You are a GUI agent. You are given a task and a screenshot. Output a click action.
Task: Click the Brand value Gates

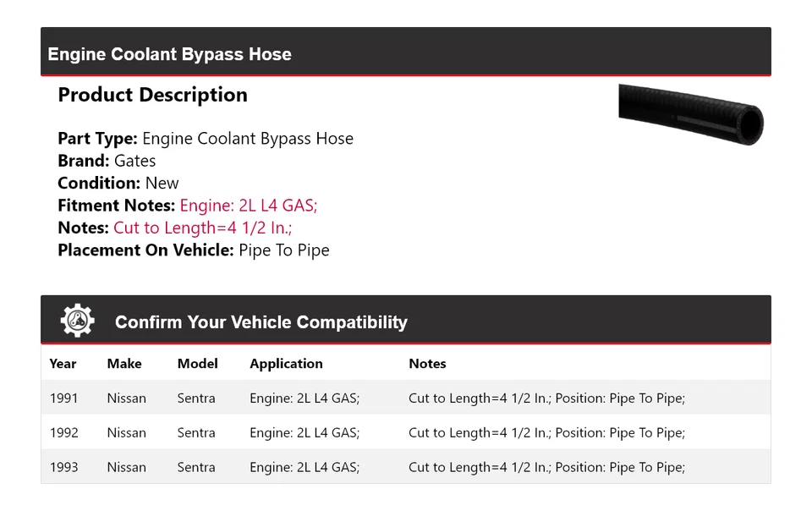(x=135, y=161)
